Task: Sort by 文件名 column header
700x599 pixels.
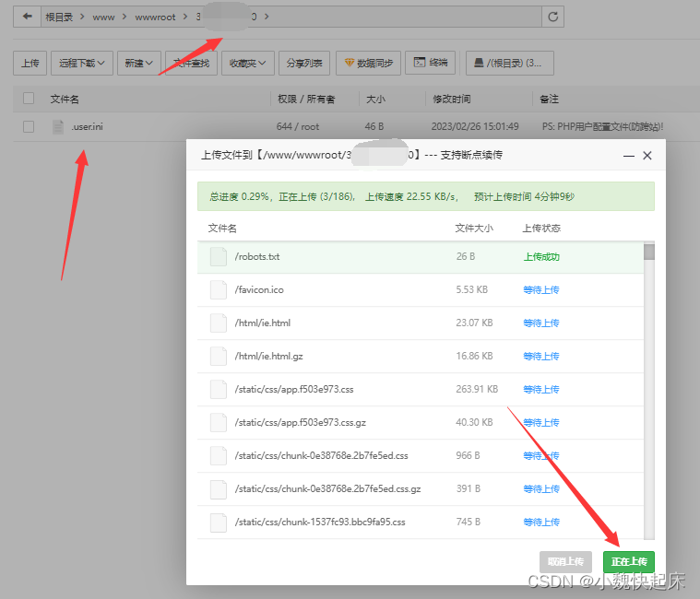Action: coord(65,99)
